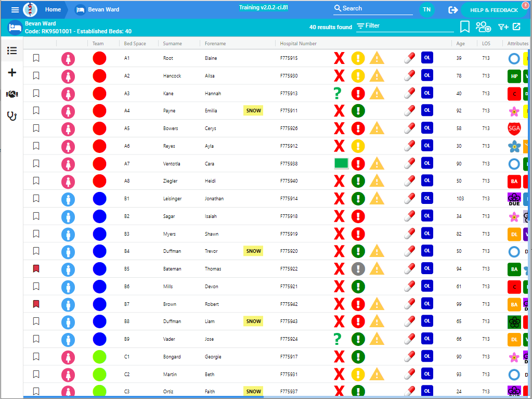532x399 pixels.
Task: Click the logout arrow icon
Action: point(453,10)
